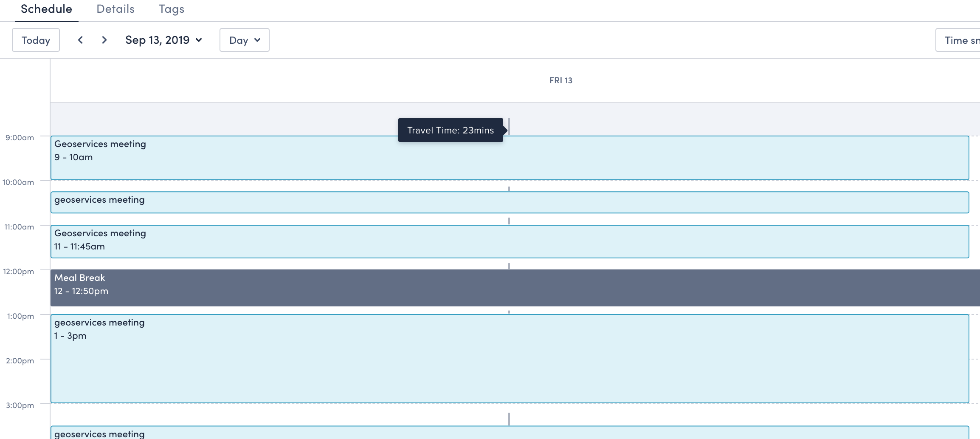The width and height of the screenshot is (980, 439).
Task: Select the Meal Break block
Action: (510, 288)
